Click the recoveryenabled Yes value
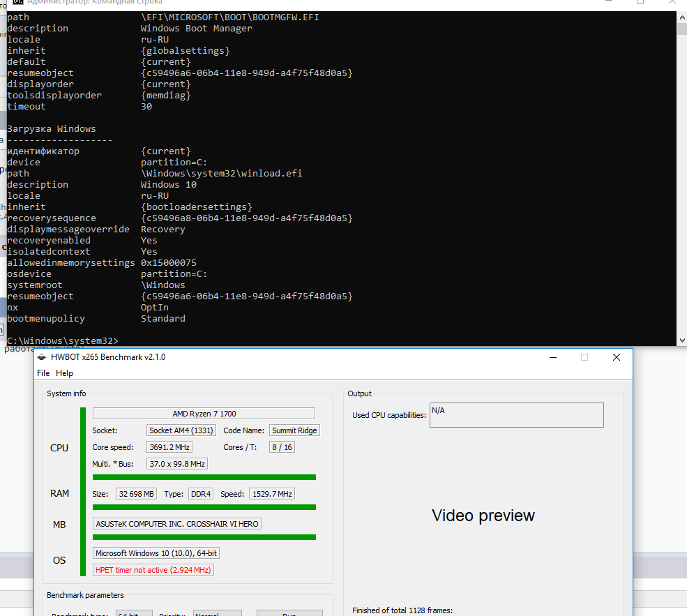 (149, 240)
